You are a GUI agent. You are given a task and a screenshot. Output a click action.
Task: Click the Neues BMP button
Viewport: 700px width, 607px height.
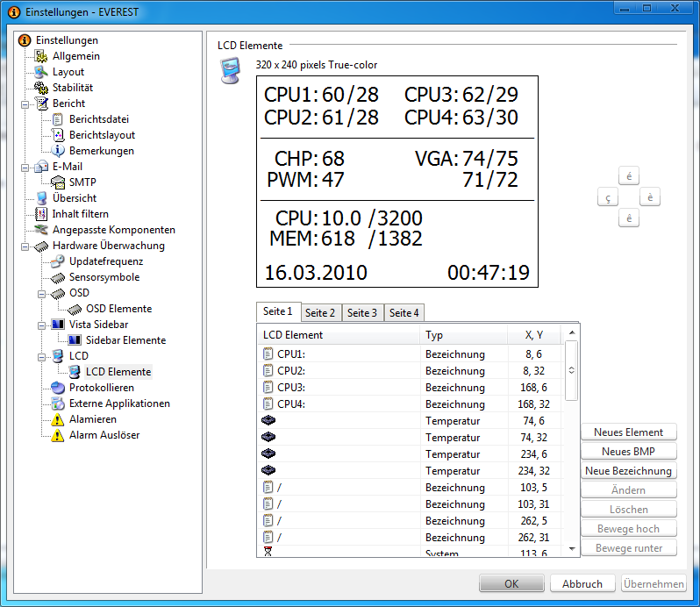pos(629,451)
